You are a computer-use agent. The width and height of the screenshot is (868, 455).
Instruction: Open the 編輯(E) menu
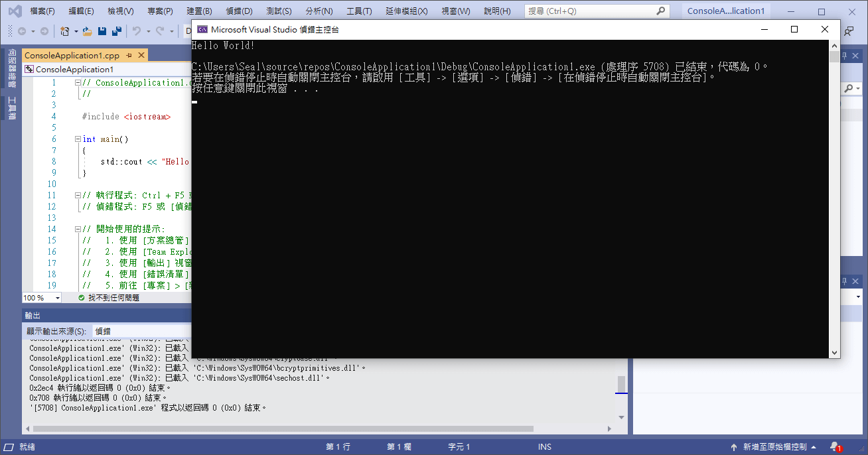[82, 11]
